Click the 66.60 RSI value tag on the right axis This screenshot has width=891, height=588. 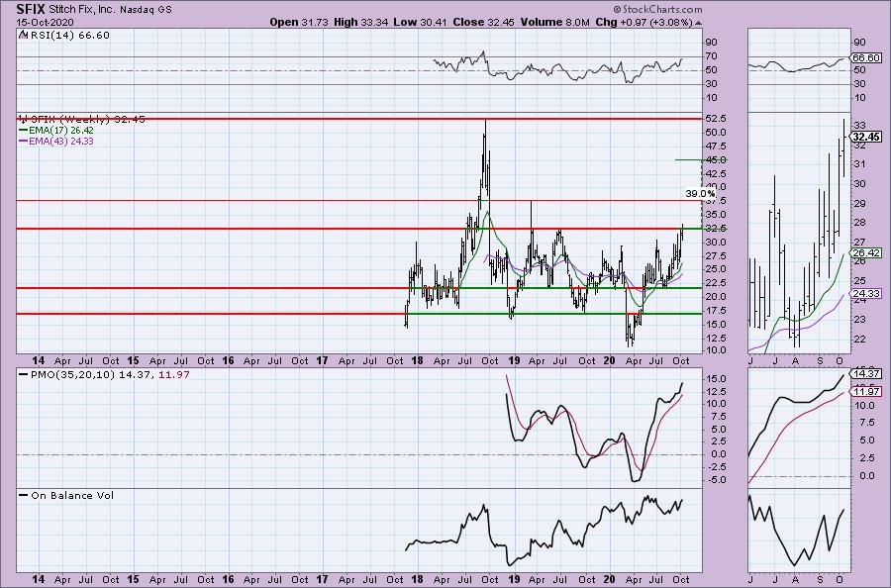(x=867, y=58)
